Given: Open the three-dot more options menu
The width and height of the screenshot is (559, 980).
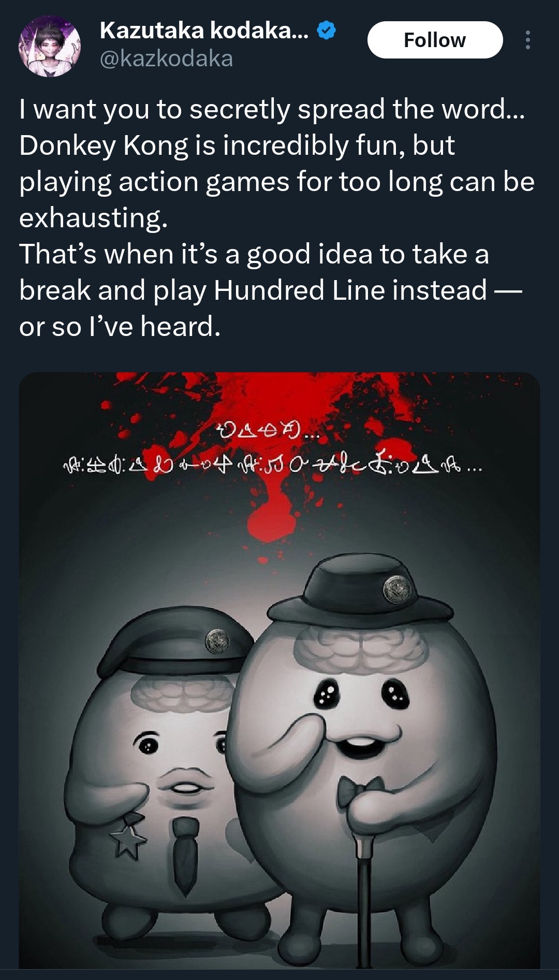Looking at the screenshot, I should [527, 40].
